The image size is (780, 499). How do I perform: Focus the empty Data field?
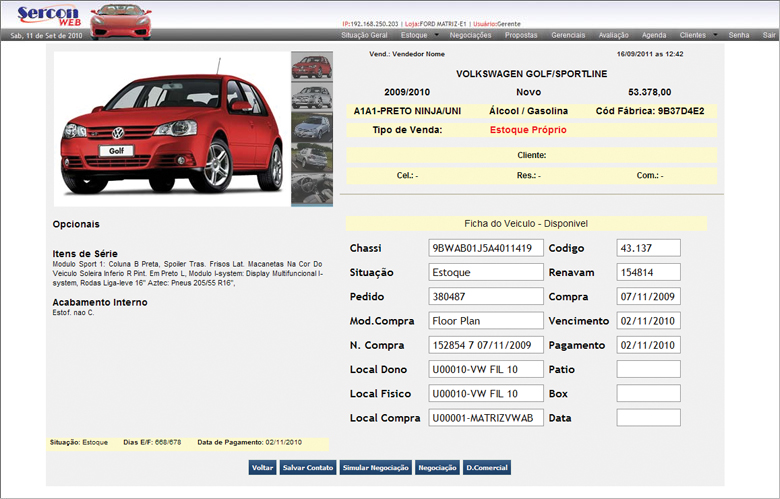[x=649, y=418]
